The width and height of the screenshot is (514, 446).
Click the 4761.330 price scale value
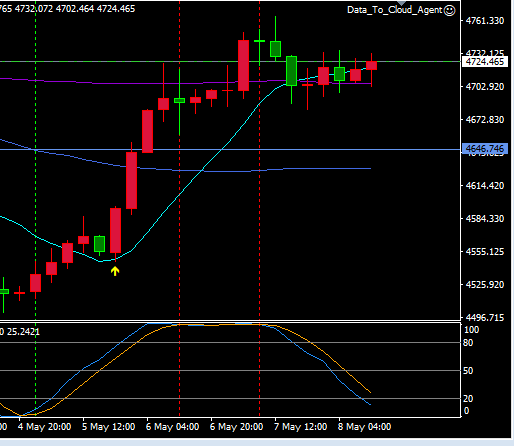click(x=485, y=21)
